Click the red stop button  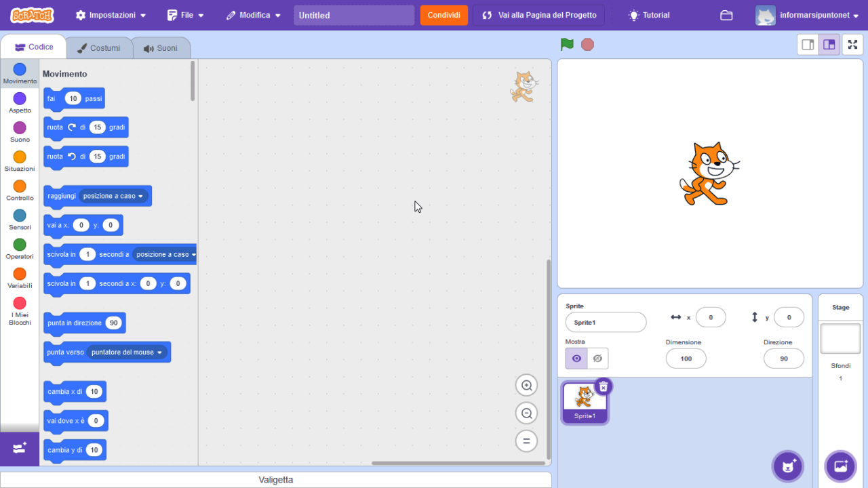coord(587,44)
